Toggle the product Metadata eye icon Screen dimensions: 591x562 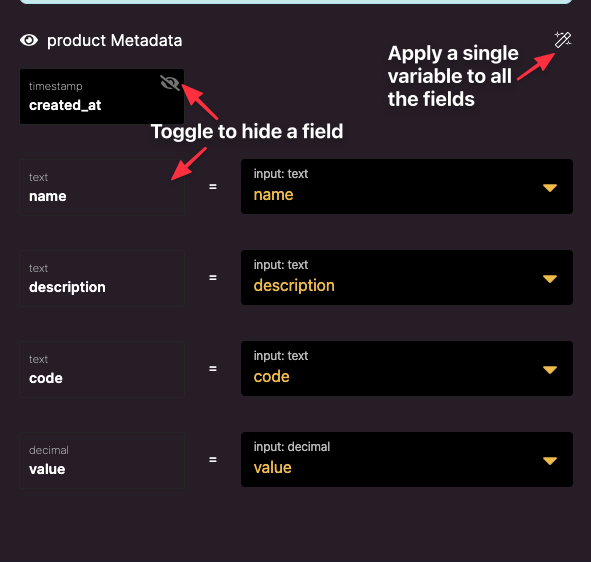(x=29, y=40)
